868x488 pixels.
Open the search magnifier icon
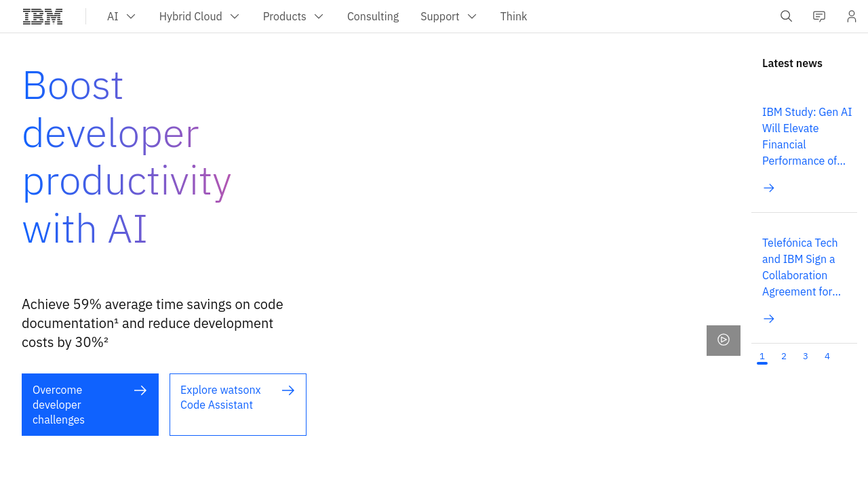(x=786, y=16)
